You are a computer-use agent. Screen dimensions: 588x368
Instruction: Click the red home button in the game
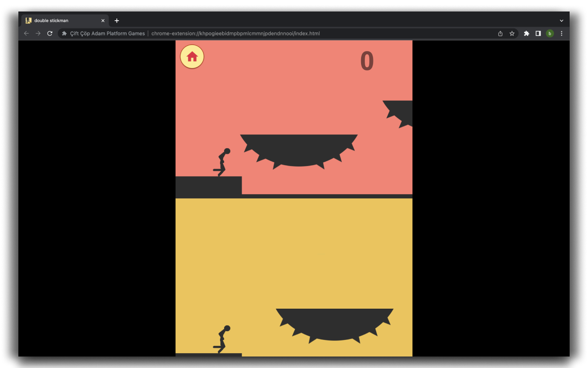192,57
